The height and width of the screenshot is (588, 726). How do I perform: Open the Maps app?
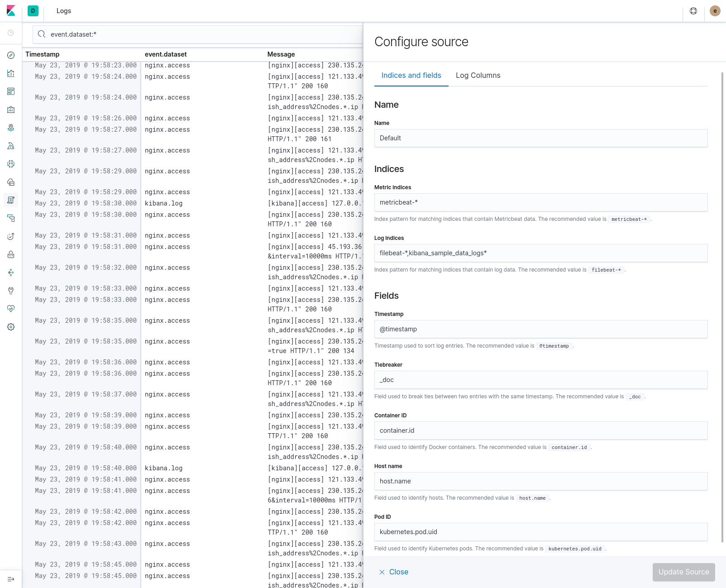click(x=10, y=127)
